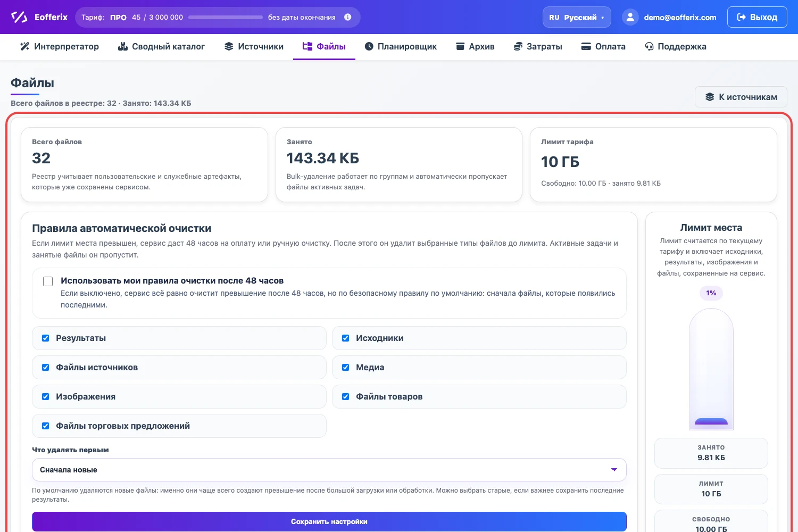Click the Eofferix logo icon
798x532 pixels.
pos(19,17)
